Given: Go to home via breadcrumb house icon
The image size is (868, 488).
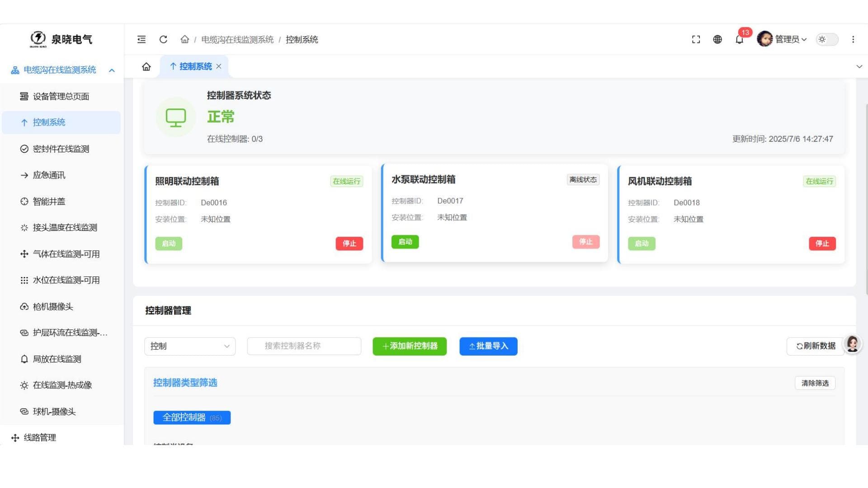Looking at the screenshot, I should coord(184,39).
